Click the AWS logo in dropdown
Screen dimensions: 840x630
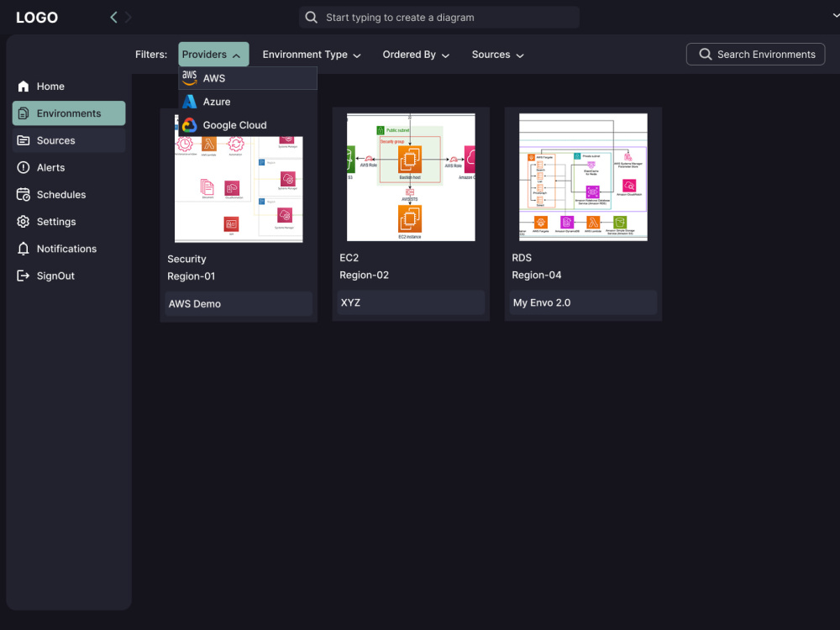click(190, 78)
